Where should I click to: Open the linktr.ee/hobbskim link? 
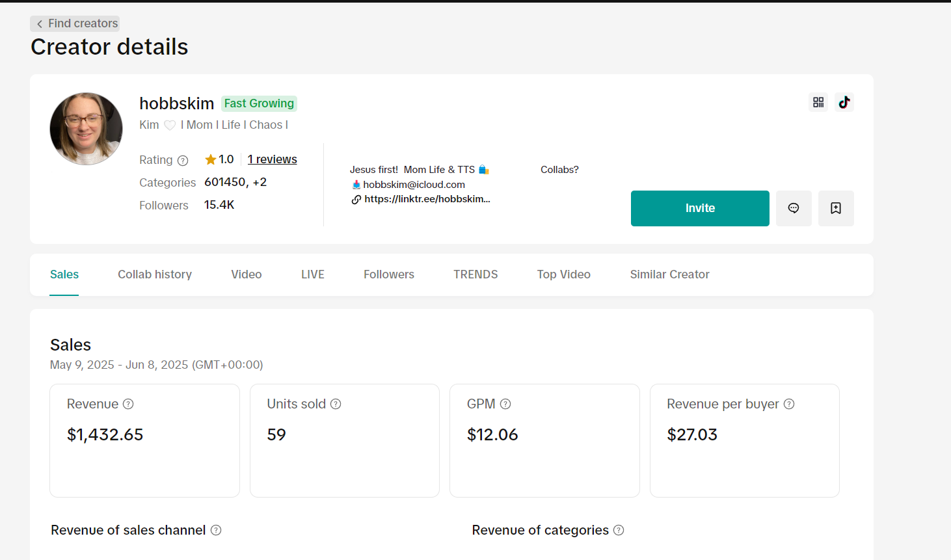[x=427, y=199]
